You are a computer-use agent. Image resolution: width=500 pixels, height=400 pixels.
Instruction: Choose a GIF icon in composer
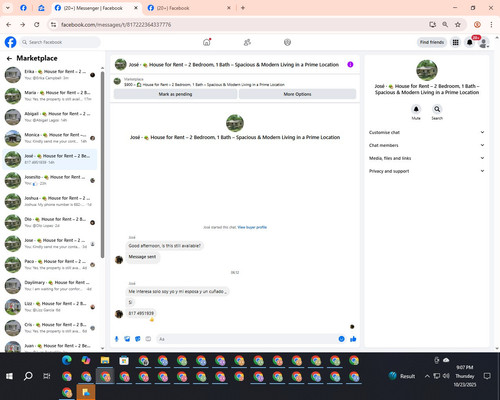pyautogui.click(x=148, y=339)
